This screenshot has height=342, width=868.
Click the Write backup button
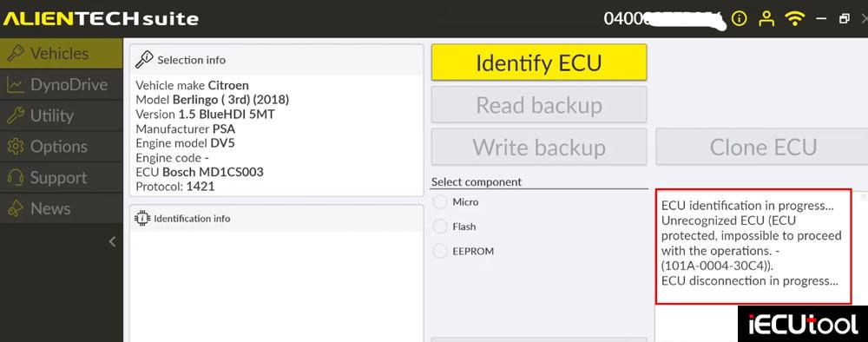539,148
